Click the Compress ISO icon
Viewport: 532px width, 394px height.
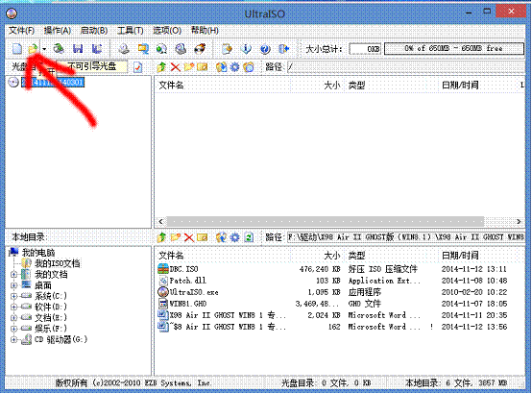click(161, 49)
